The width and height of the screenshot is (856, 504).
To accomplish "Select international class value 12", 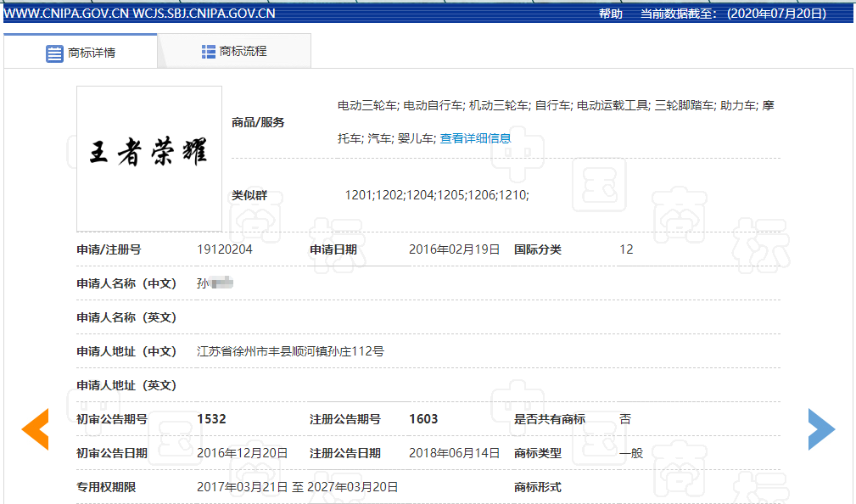I will click(x=626, y=249).
